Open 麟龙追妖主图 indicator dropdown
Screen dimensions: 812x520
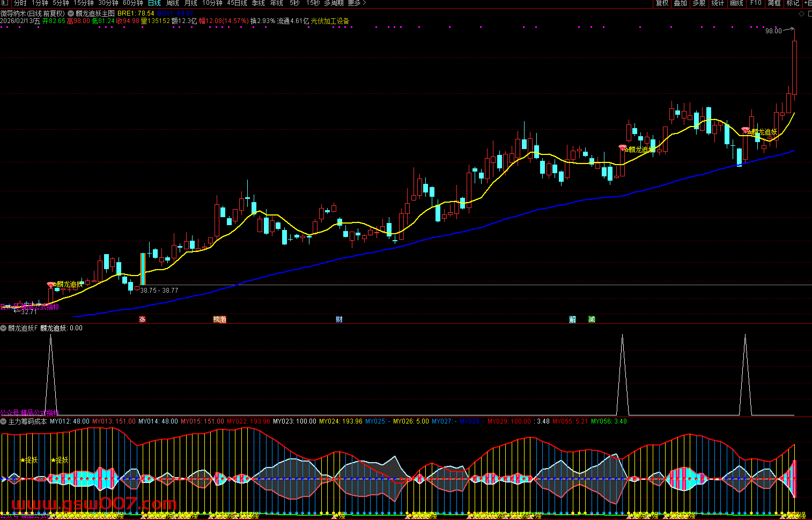pyautogui.click(x=71, y=13)
